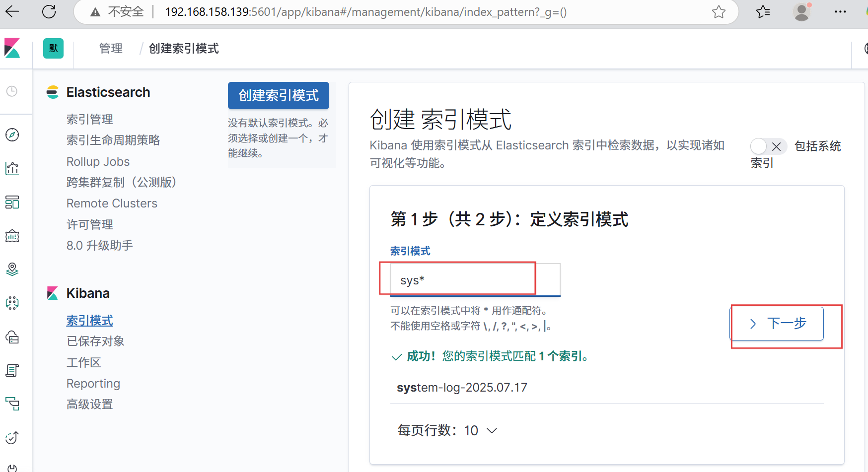The image size is (868, 472).
Task: Open Logs icon in sidebar
Action: 12,370
